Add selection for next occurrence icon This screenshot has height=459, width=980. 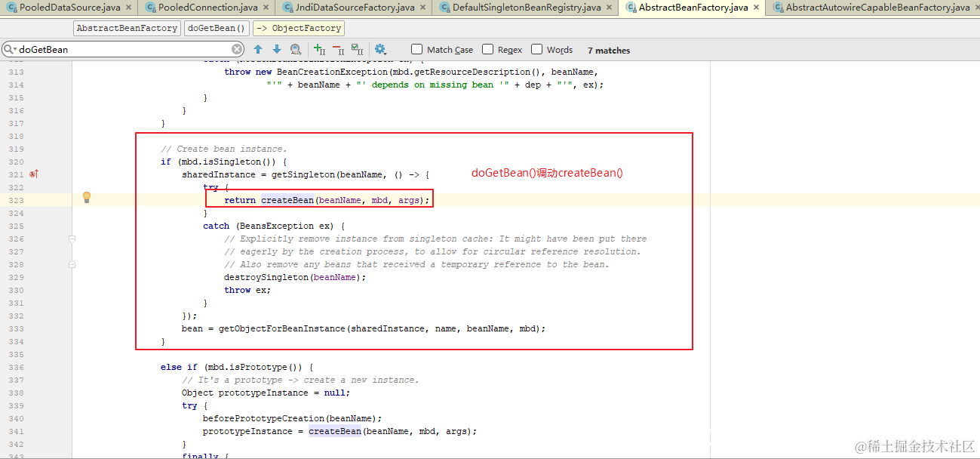pyautogui.click(x=319, y=50)
